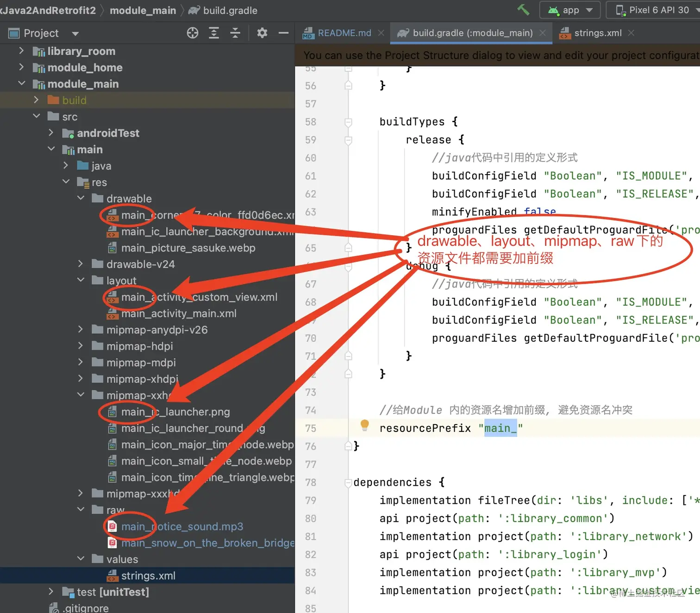
Task: Click the main_picture_sasuke.webp file icon
Action: click(112, 248)
